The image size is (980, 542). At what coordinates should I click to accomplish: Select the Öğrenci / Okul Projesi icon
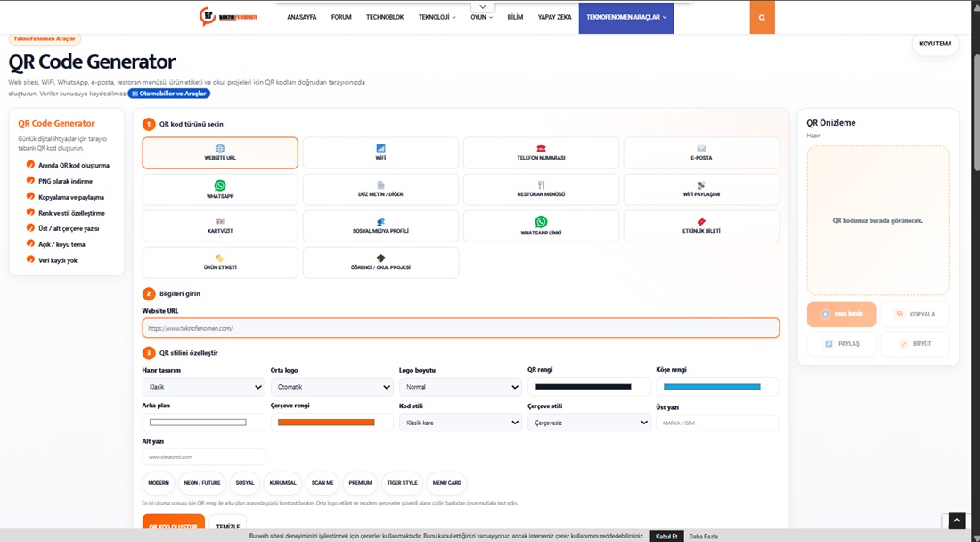(x=380, y=259)
